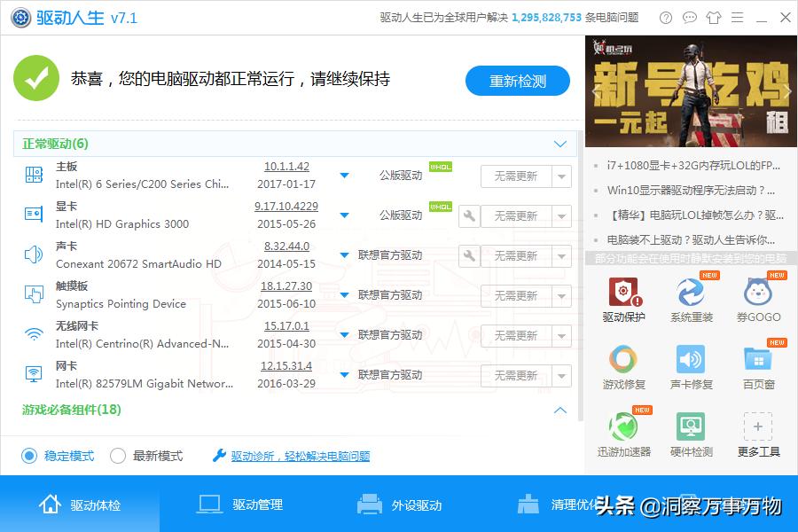Image resolution: width=798 pixels, height=532 pixels.
Task: Switch to 最新模式 mode
Action: (117, 455)
